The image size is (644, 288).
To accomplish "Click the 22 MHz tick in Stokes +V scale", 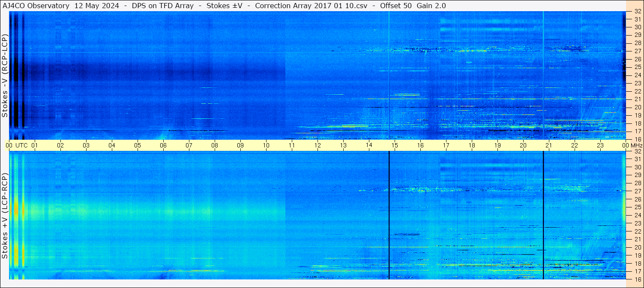I will point(638,231).
